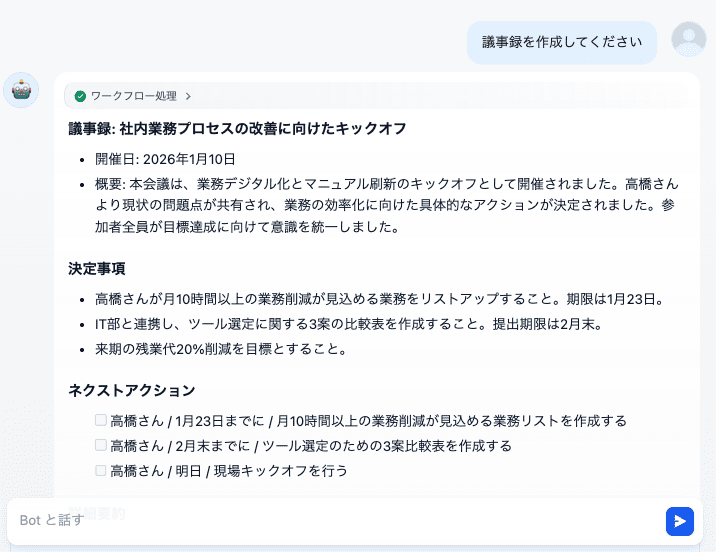Click the green workflow completed checkmark icon
The height and width of the screenshot is (552, 716).
click(x=80, y=96)
